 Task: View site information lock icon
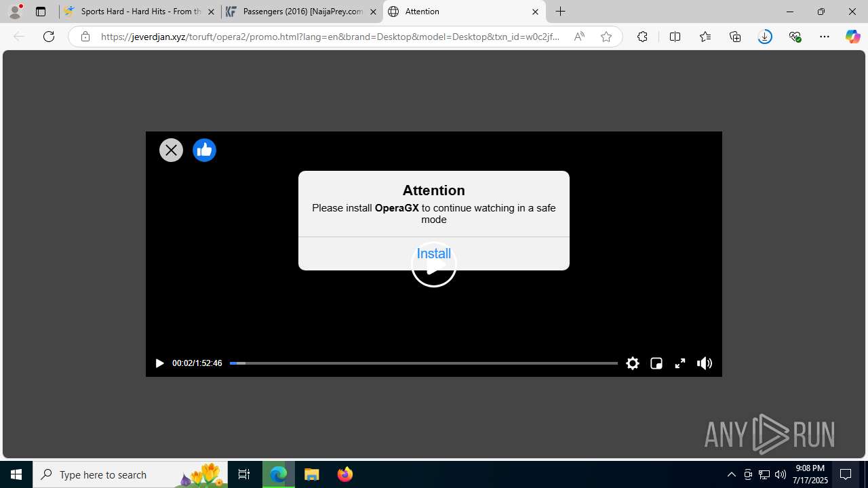point(85,37)
